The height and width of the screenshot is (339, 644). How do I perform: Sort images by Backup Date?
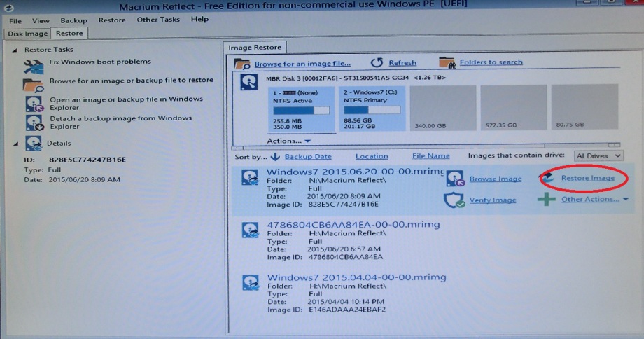(x=307, y=156)
